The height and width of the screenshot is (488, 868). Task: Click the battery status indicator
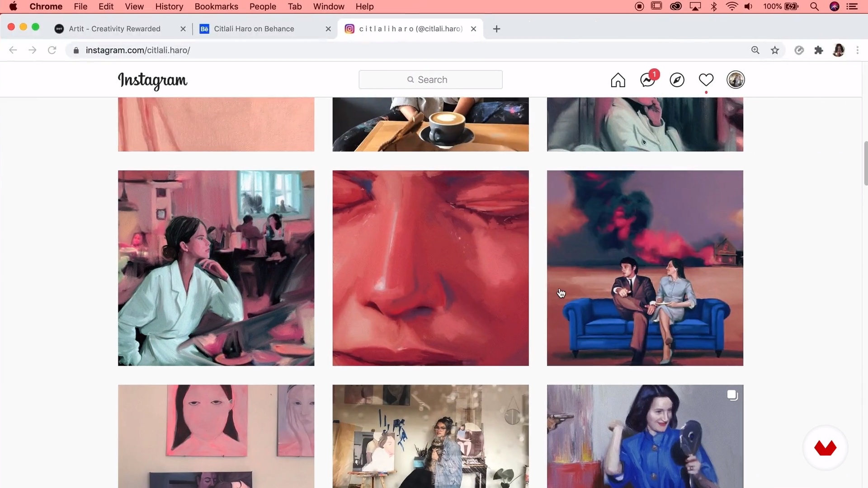(x=781, y=6)
